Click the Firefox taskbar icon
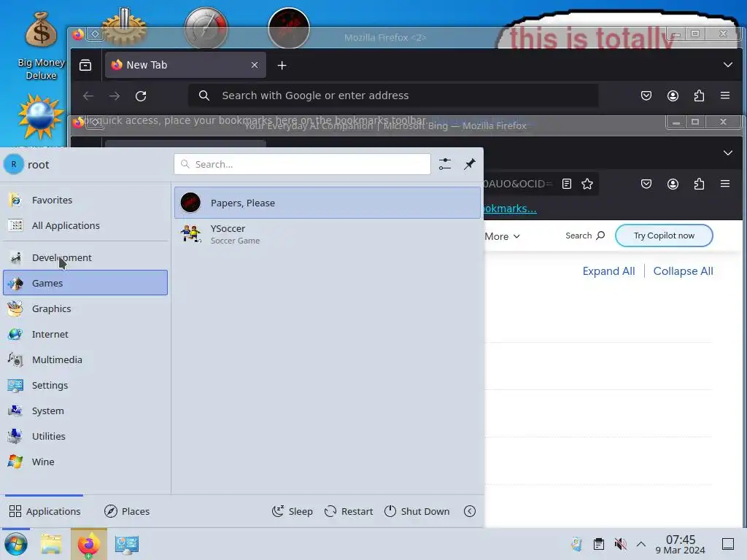The image size is (747, 560). tap(88, 544)
